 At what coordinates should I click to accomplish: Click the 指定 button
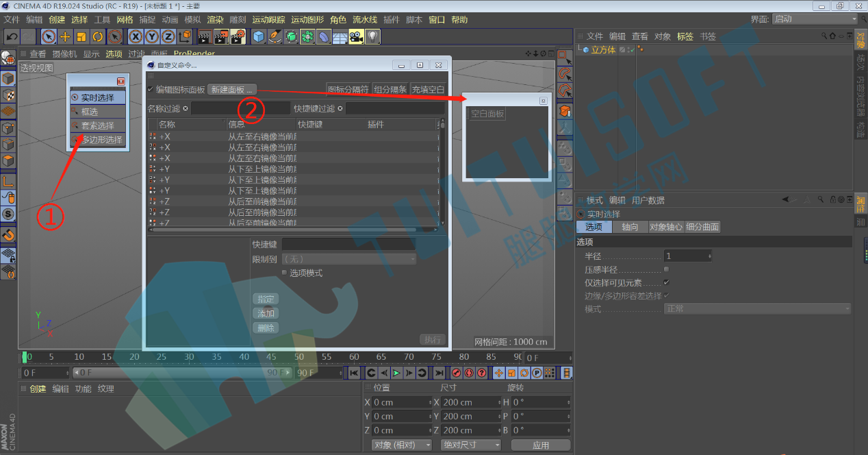tap(266, 299)
